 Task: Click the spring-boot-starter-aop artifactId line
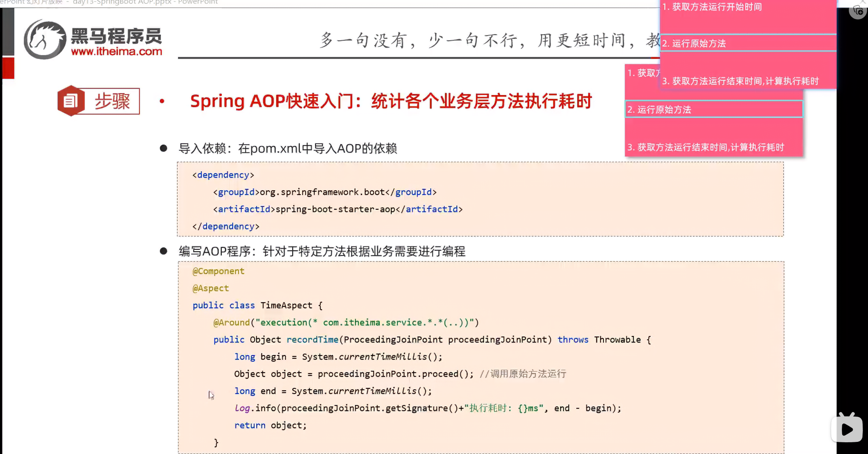pos(338,209)
